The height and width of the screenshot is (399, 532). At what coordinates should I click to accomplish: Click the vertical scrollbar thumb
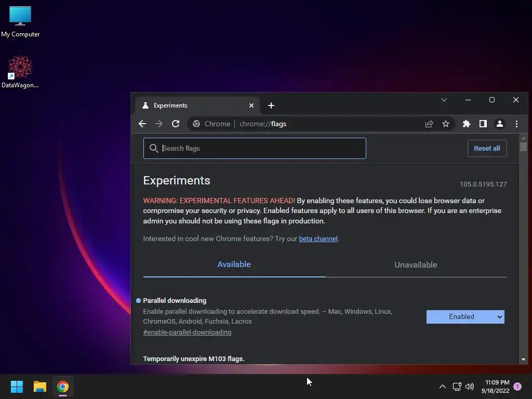(523, 147)
